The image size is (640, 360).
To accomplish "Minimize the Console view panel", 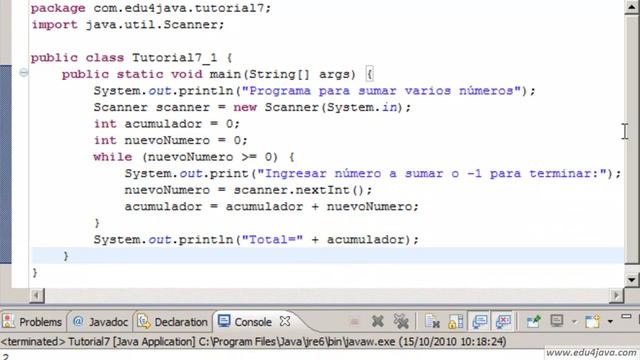I will tap(626, 317).
